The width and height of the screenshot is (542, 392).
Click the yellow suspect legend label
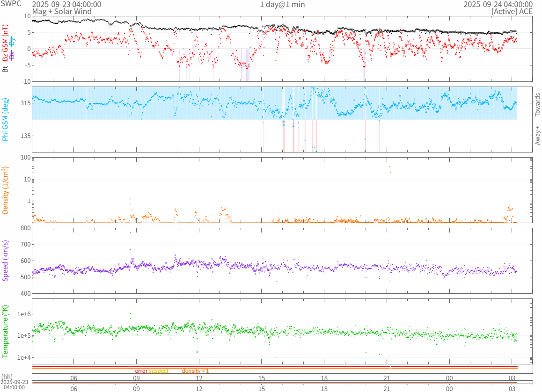159,371
